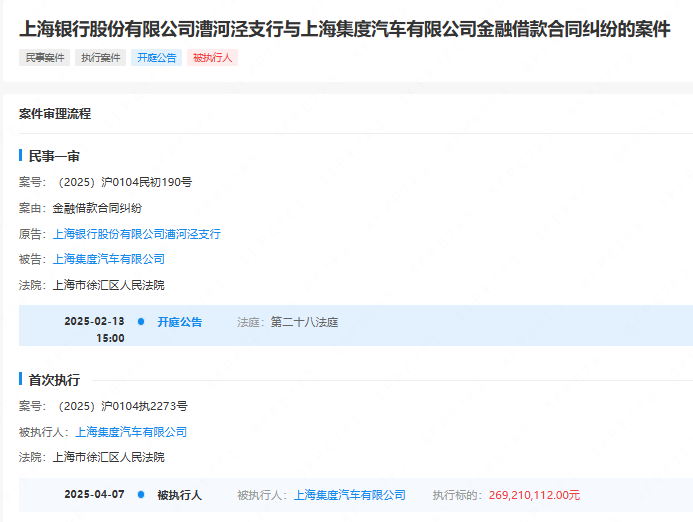
Task: Click the 执行案件 tag under the title
Action: point(101,58)
